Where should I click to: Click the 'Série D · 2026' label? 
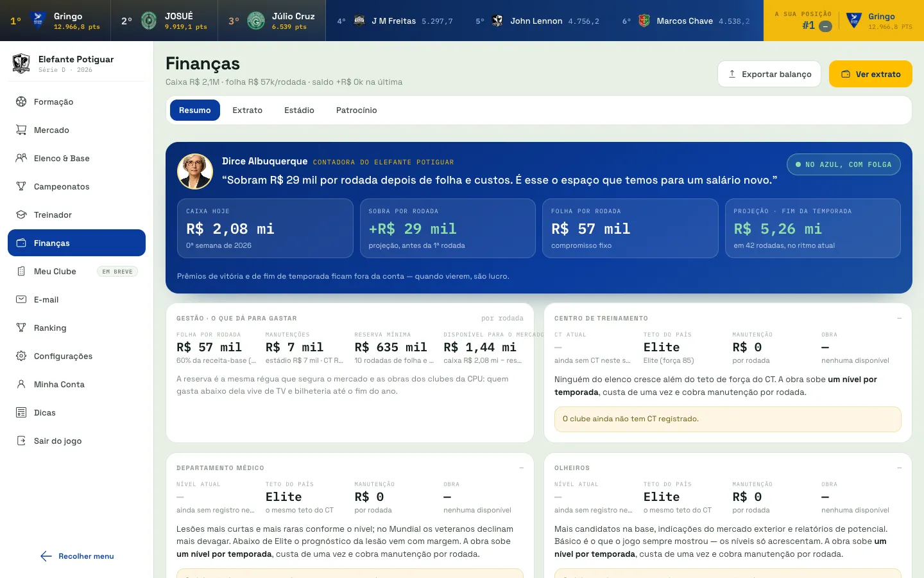65,70
